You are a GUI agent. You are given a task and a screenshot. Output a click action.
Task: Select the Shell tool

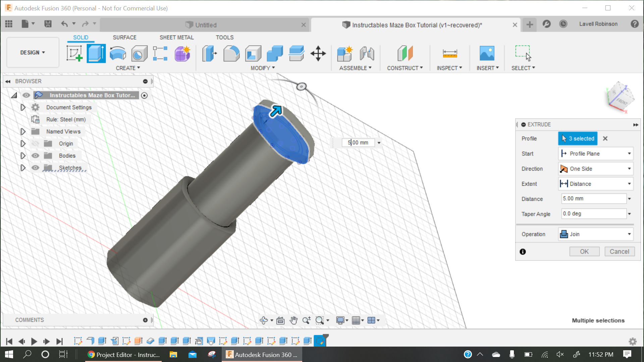[x=253, y=54]
